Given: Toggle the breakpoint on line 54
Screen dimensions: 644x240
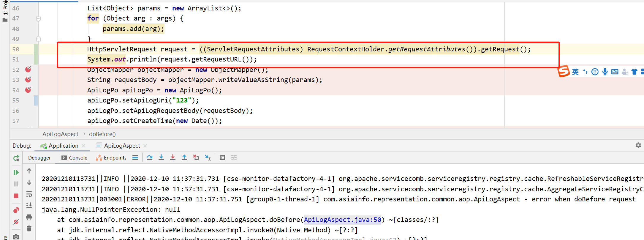Looking at the screenshot, I should tap(28, 90).
